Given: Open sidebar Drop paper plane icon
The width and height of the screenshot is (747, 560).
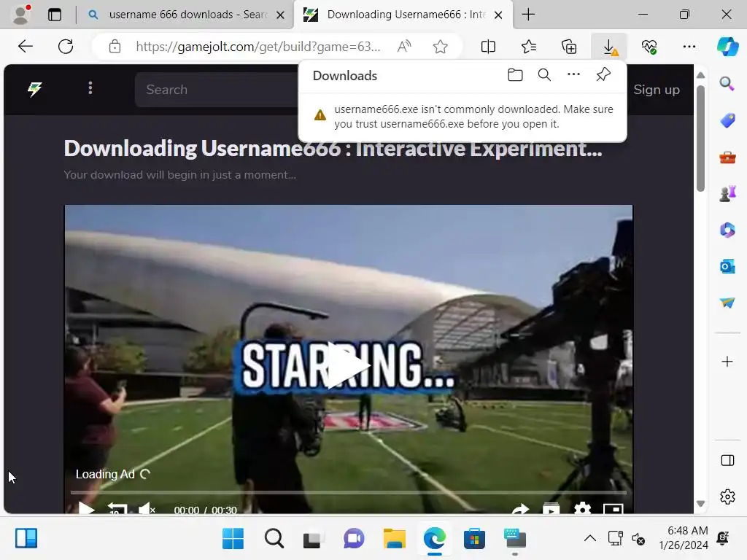Looking at the screenshot, I should 727,303.
